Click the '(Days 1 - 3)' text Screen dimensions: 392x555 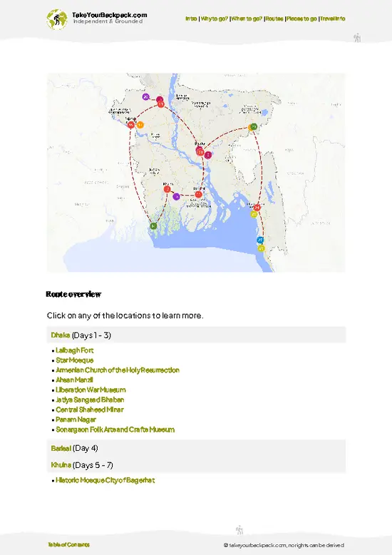click(92, 335)
